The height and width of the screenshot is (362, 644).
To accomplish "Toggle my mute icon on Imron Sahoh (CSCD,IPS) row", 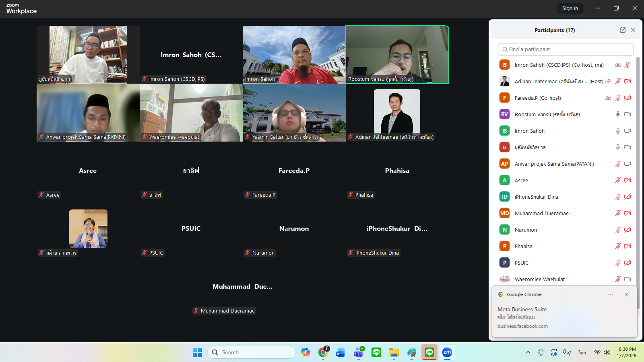I will click(627, 65).
